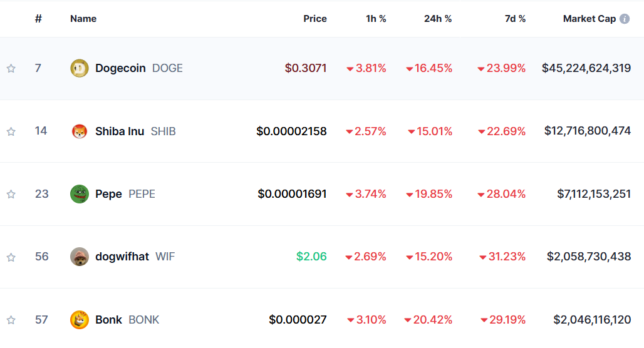Favorite Pepe with the star icon
644x348 pixels.
[x=11, y=194]
